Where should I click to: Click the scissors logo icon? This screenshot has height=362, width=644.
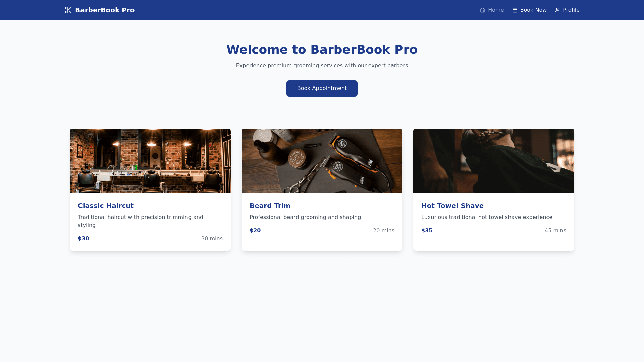tap(68, 10)
